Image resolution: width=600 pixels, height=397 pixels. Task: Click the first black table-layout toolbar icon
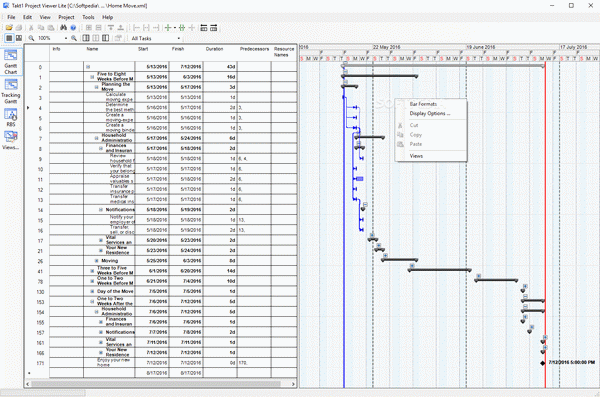[x=204, y=28]
